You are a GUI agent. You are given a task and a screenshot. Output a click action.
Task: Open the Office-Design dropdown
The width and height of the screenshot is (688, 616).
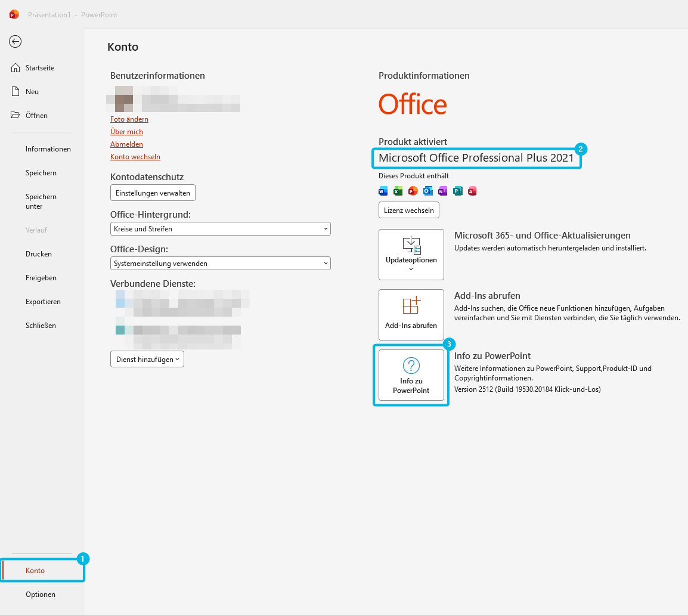[x=220, y=263]
